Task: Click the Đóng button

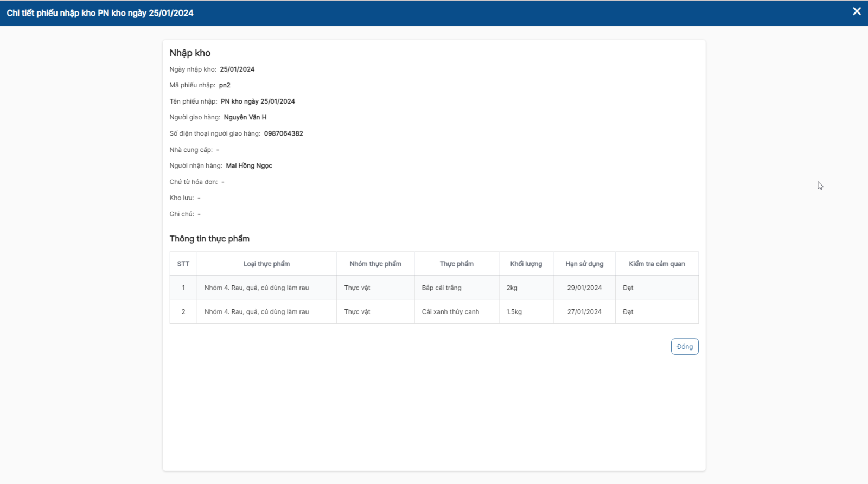Action: coord(685,347)
